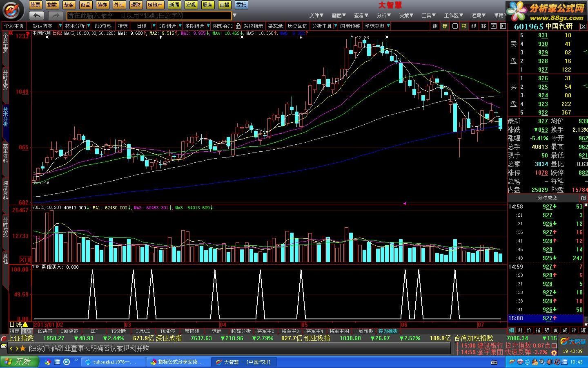Open the 决策 menu
588x368 pixels.
(x=406, y=16)
